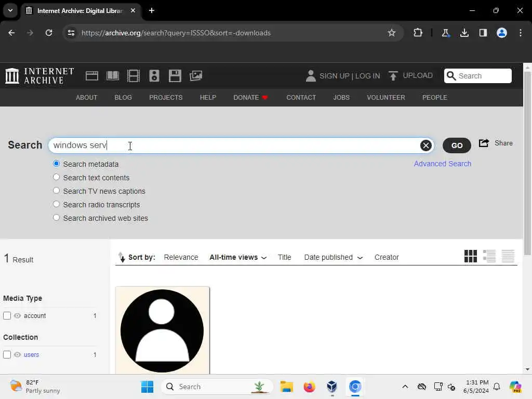
Task: Clear the search query with the X icon
Action: (425, 145)
